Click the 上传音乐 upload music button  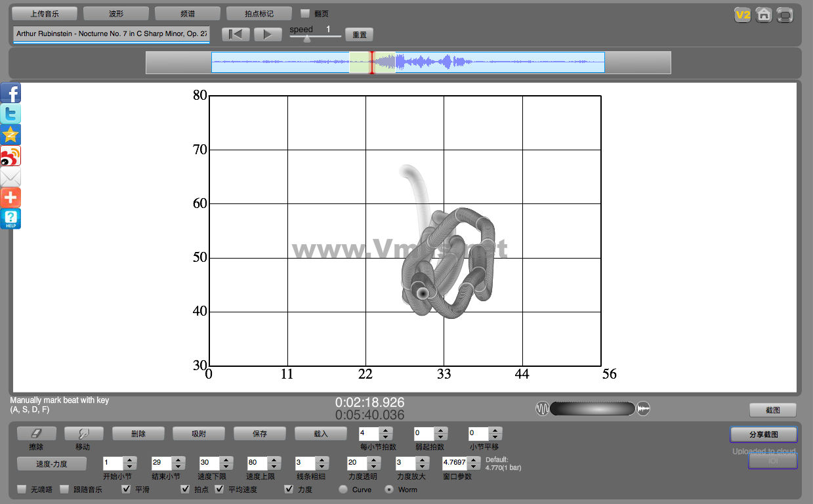45,13
